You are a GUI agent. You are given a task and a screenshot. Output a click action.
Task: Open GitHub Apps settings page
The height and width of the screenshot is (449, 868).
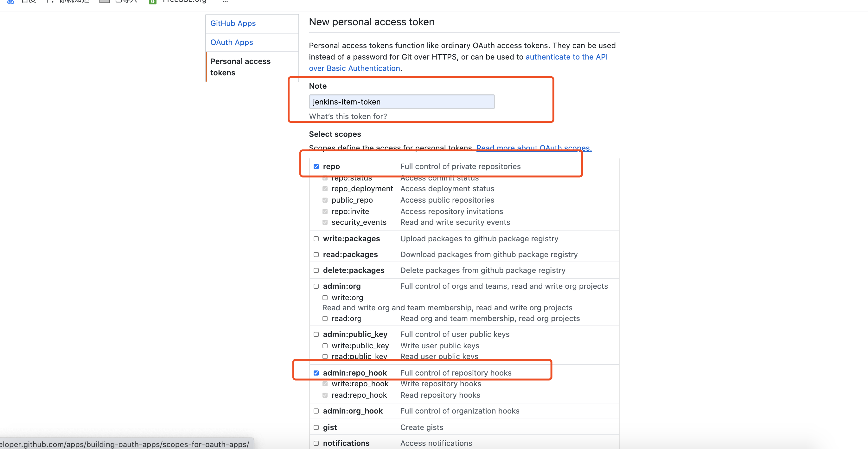pos(233,23)
